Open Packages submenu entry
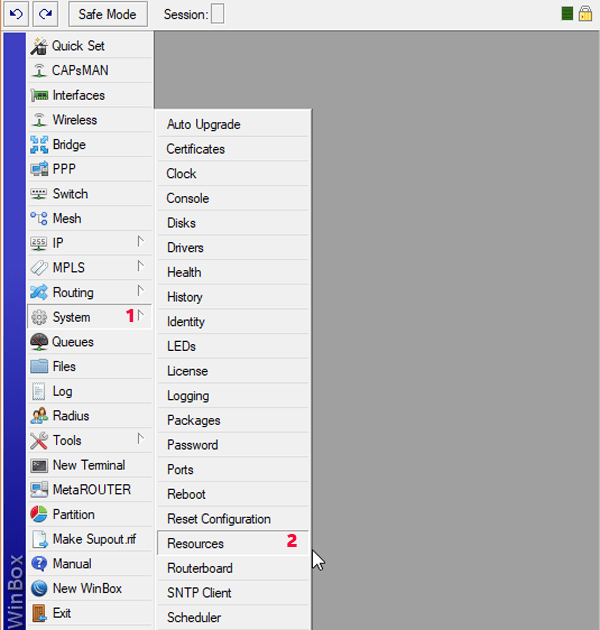 tap(233, 421)
